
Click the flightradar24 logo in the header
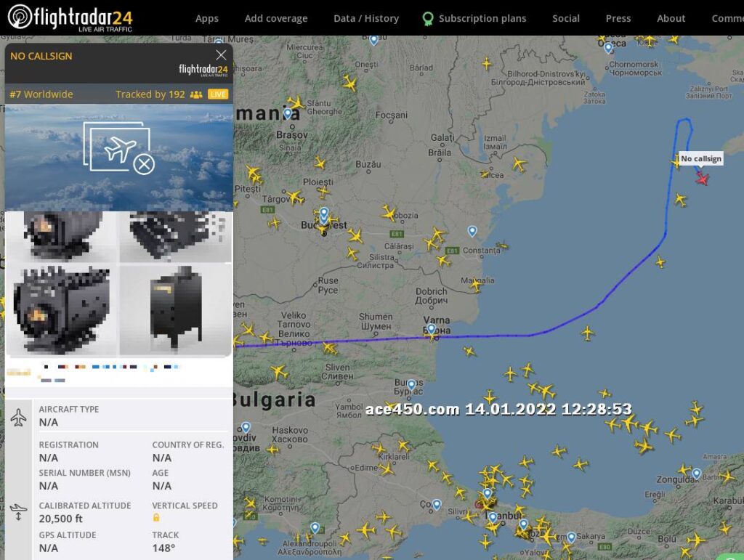tap(70, 17)
